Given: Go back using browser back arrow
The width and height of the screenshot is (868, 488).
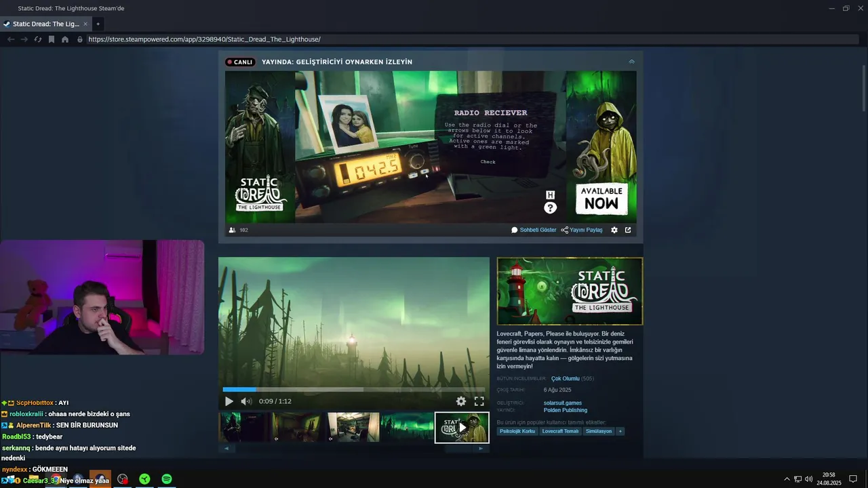Looking at the screenshot, I should pos(11,39).
